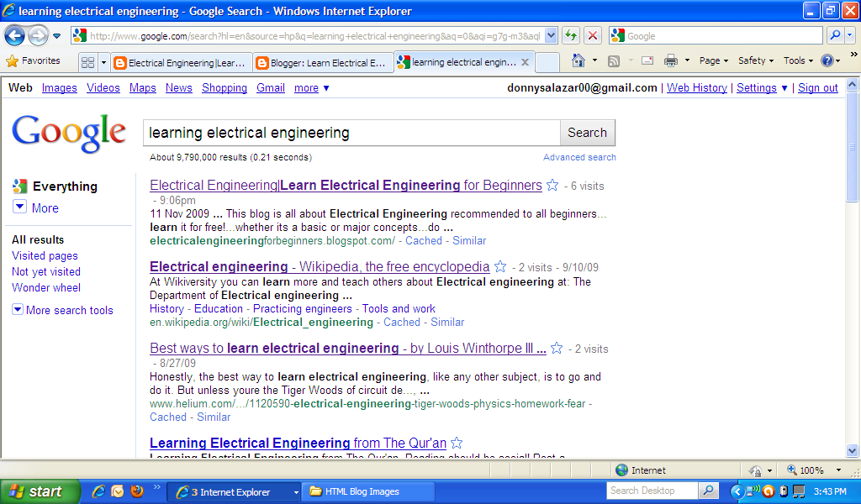Open Practicing engineers sublink

302,309
